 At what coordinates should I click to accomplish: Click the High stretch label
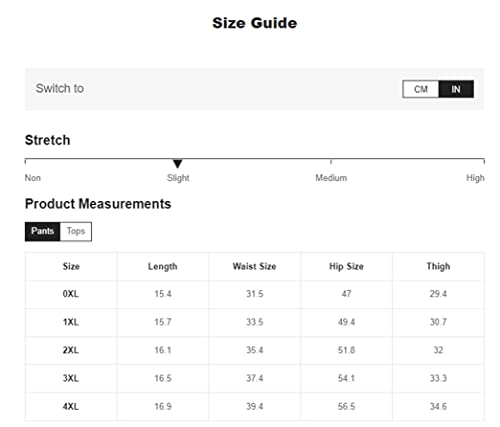point(475,178)
